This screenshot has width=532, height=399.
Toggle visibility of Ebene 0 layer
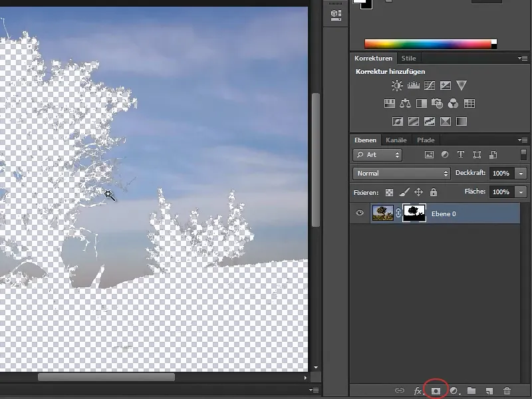[x=360, y=213]
